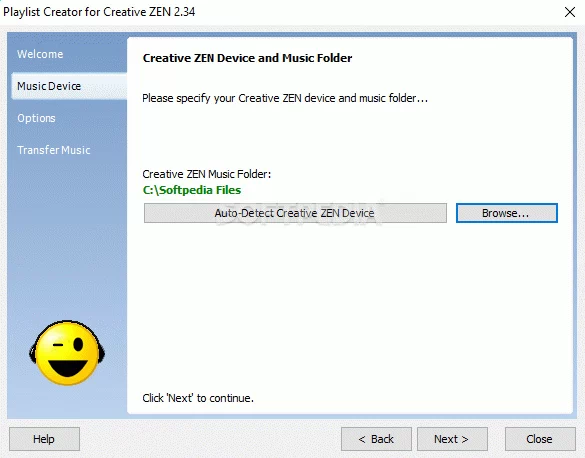Click the 'Creative ZEN Music Folder:' label
Screen dimensions: 585x458
(207, 174)
